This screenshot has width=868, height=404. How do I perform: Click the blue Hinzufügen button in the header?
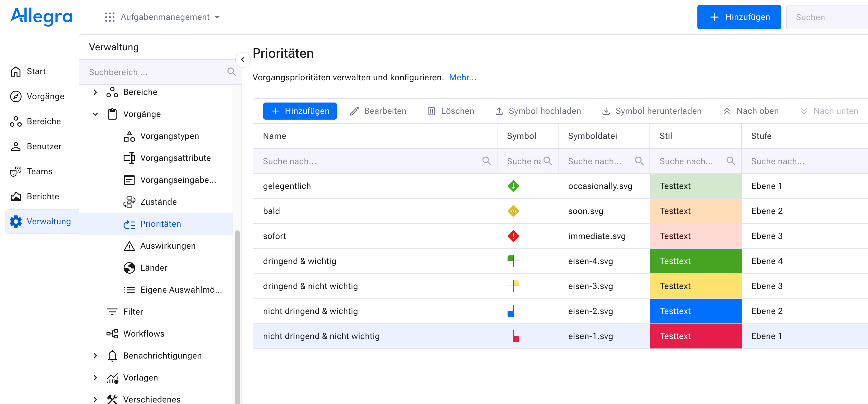pos(739,17)
